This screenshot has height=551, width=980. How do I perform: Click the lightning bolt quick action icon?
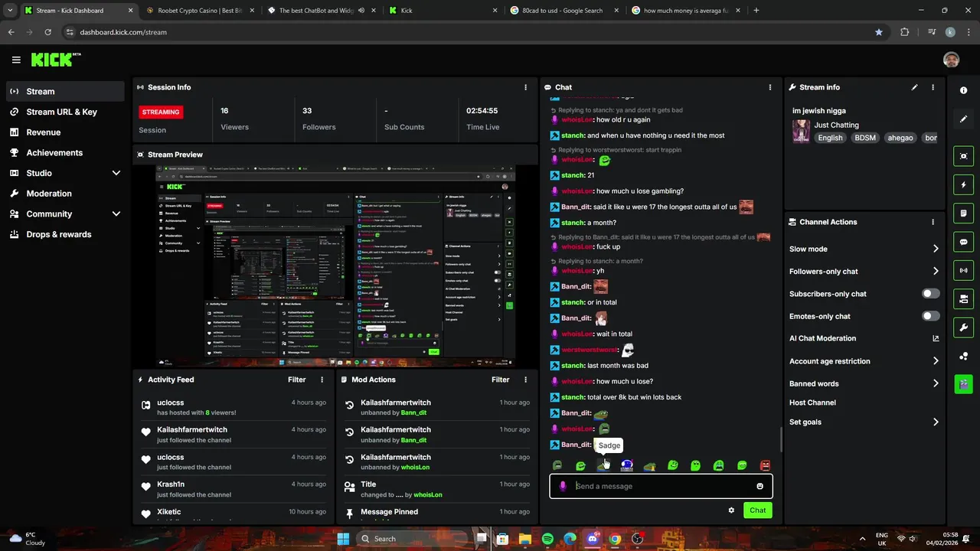coord(963,184)
